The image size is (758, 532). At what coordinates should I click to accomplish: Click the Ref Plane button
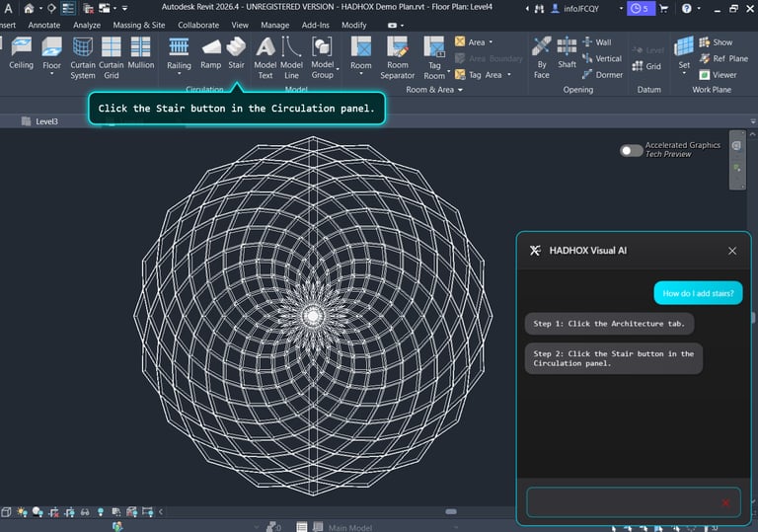pyautogui.click(x=723, y=58)
